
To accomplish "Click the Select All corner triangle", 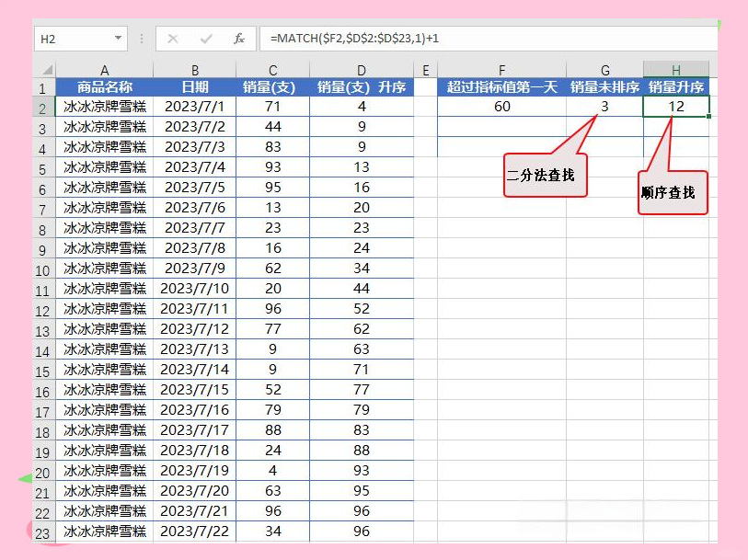I will [47, 70].
